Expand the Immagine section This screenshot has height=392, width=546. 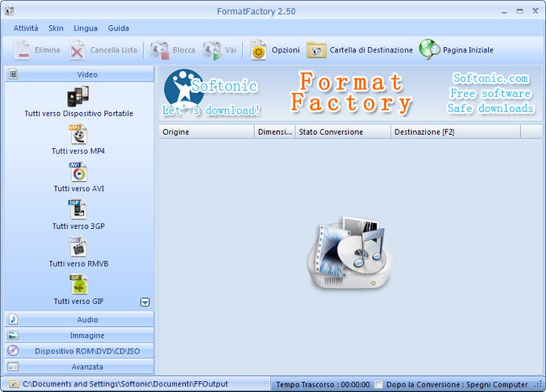point(79,335)
